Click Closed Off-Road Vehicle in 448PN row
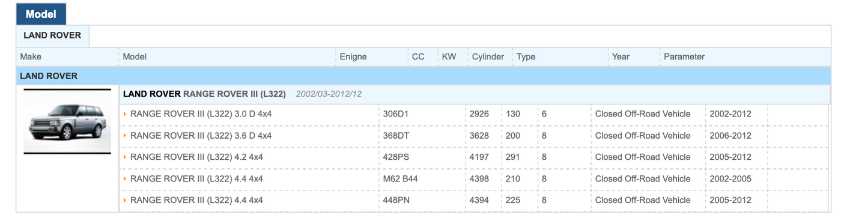The image size is (868, 221). coord(643,201)
